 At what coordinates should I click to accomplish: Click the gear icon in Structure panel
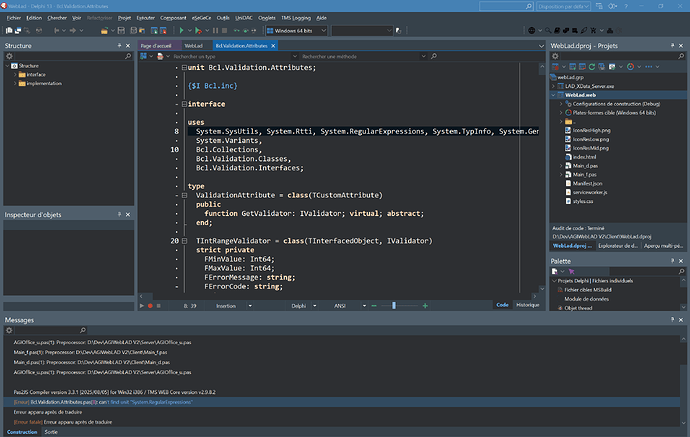click(9, 56)
